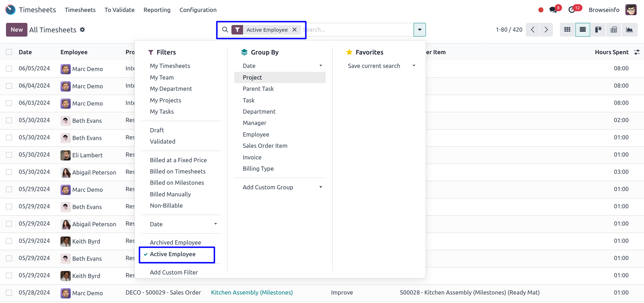644x303 pixels.
Task: Switch to kanban view icon
Action: (x=598, y=30)
